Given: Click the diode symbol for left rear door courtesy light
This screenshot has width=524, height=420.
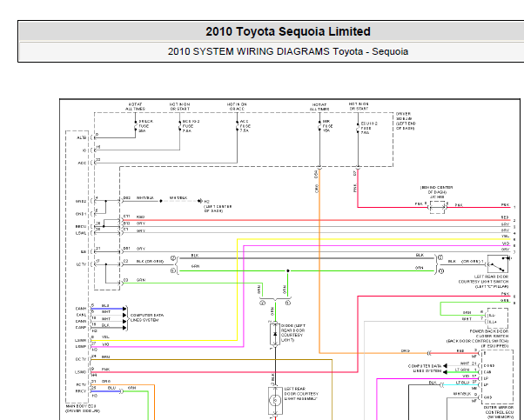Looking at the screenshot, I should 275,334.
